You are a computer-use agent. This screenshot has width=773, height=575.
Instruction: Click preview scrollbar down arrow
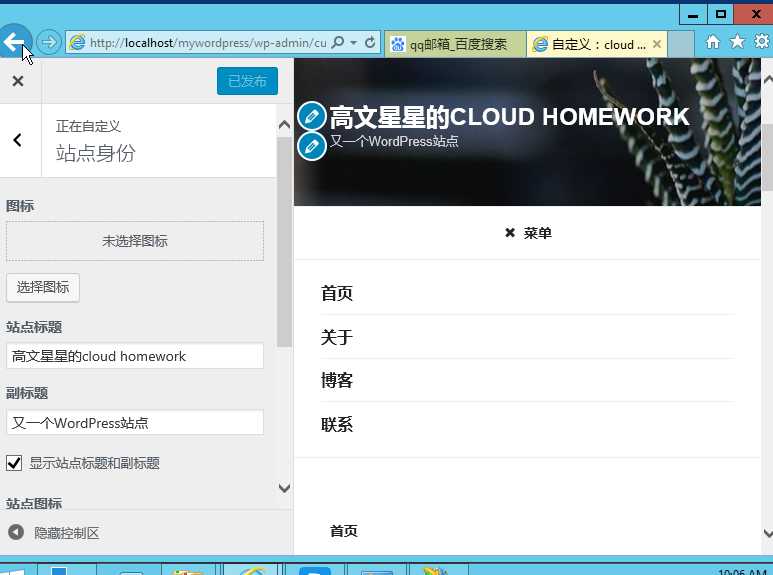tap(768, 533)
